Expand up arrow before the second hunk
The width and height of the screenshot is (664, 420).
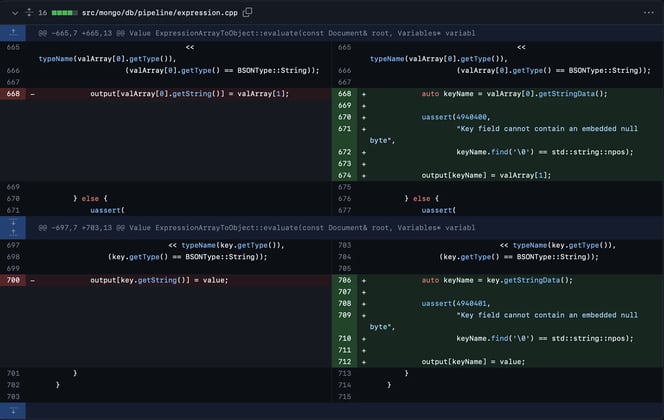(x=14, y=233)
